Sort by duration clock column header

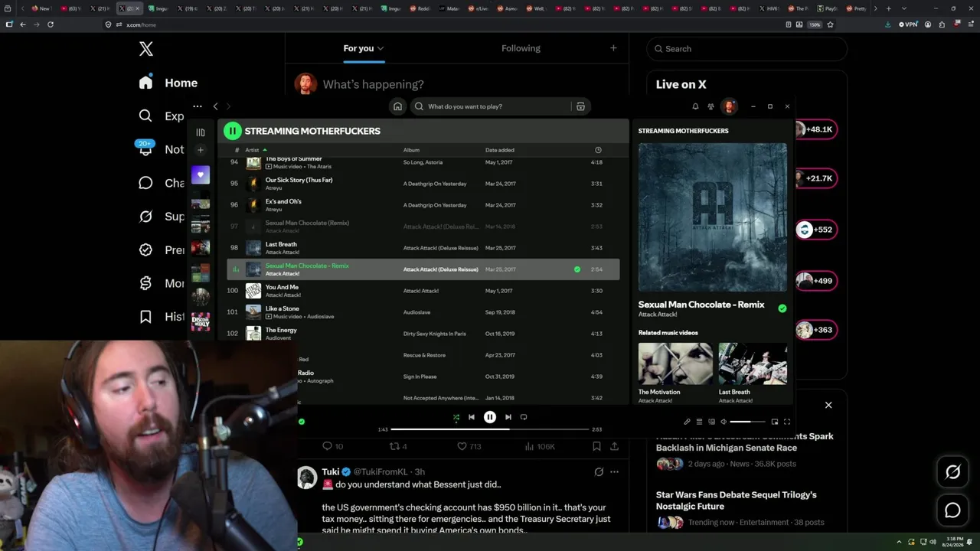point(598,150)
